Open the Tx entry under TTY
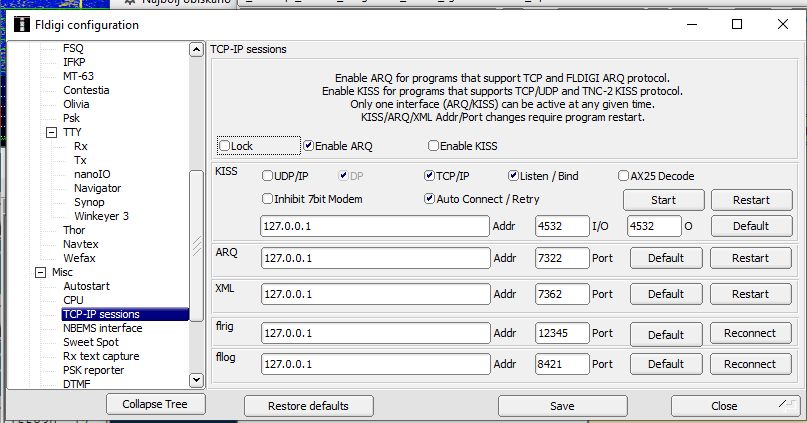 click(x=80, y=160)
